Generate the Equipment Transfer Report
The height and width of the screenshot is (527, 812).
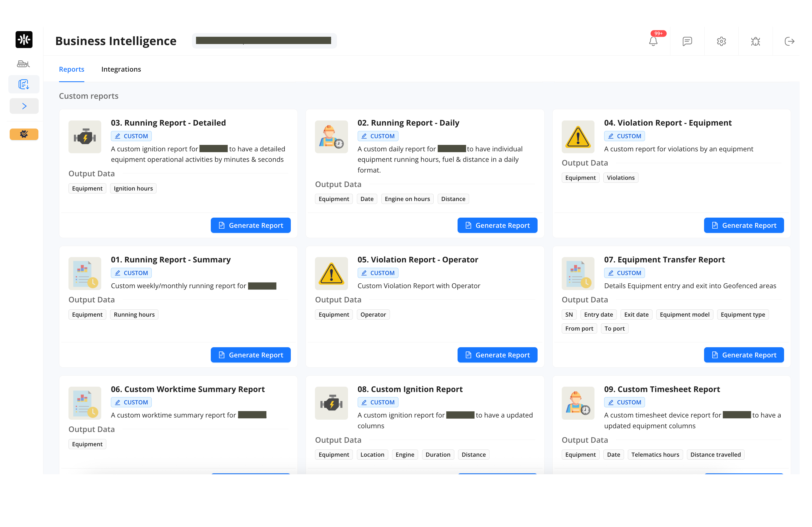[744, 354]
